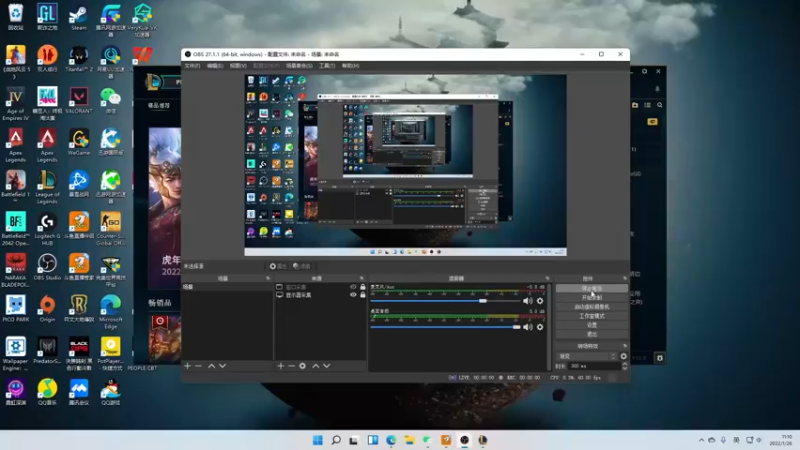The image size is (800, 450).
Task: Move source up in sources list
Action: point(315,366)
